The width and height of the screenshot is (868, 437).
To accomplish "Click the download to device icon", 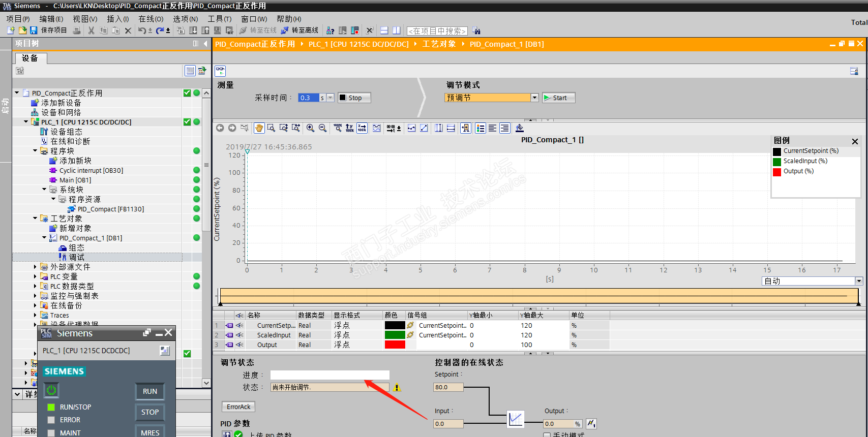I will point(193,30).
